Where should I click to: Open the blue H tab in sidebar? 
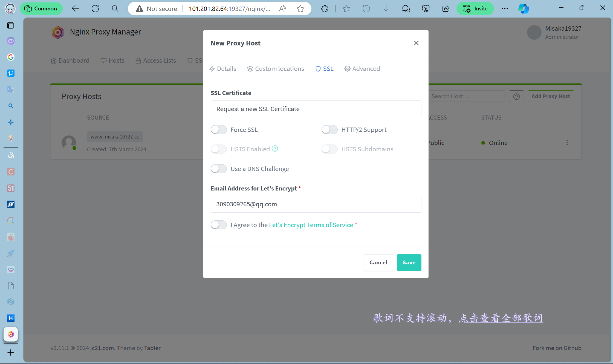tap(11, 318)
